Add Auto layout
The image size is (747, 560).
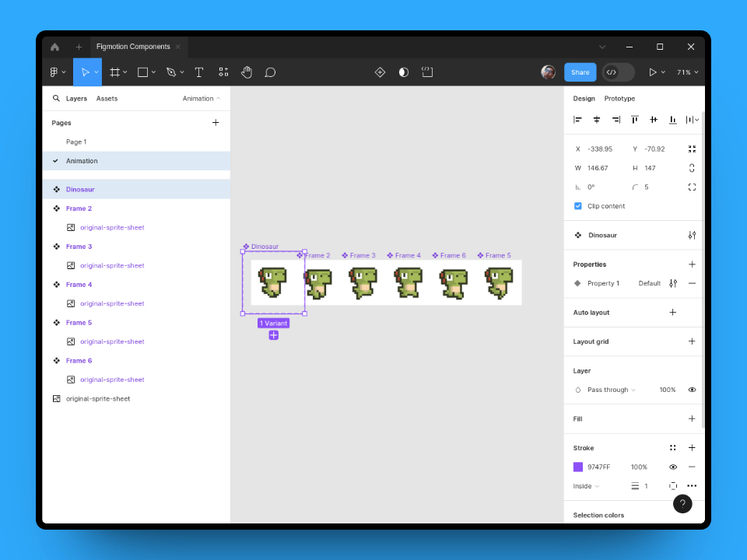coord(672,313)
